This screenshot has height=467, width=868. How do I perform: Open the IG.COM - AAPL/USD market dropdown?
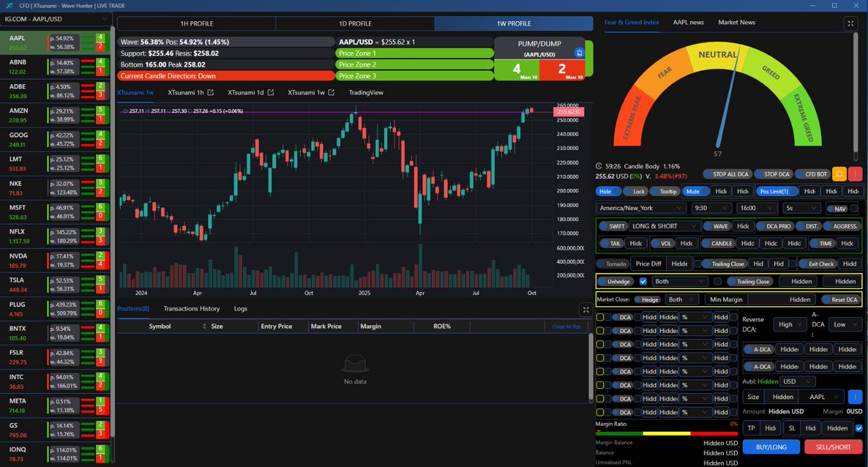click(56, 18)
